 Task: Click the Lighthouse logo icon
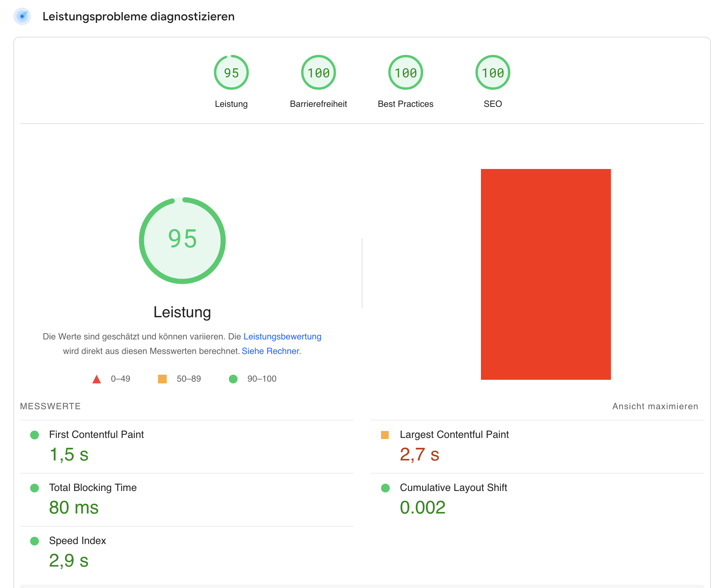coord(23,16)
